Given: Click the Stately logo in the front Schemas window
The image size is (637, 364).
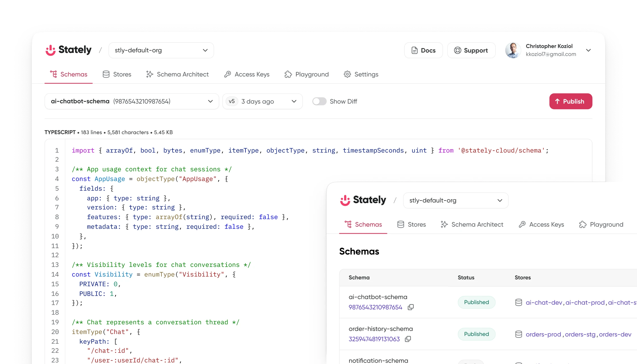Looking at the screenshot, I should tap(363, 200).
